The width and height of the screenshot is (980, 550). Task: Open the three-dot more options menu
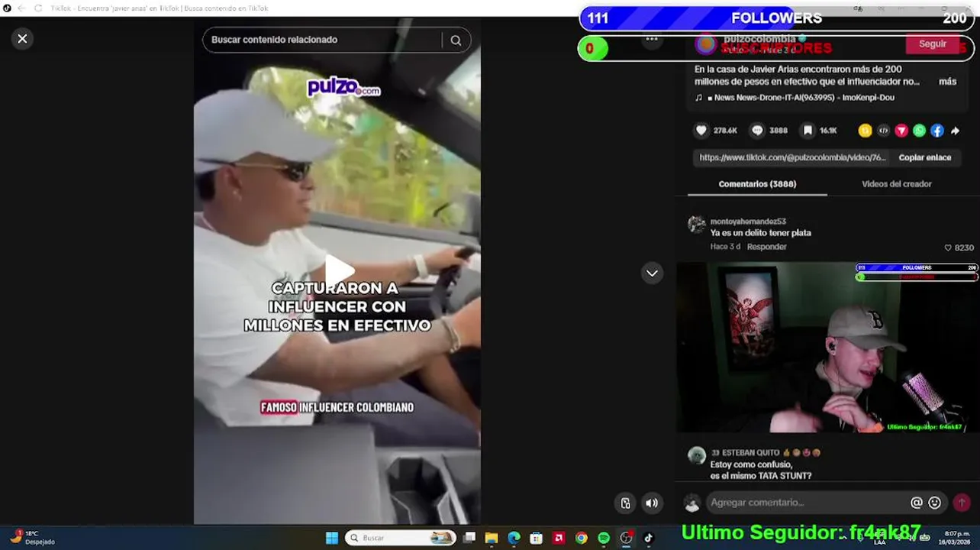tap(652, 39)
